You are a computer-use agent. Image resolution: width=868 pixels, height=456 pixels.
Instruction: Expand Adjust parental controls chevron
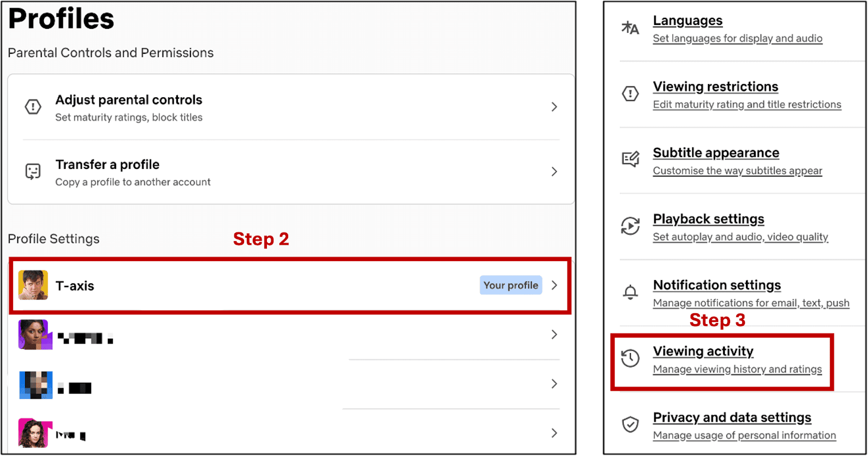[x=554, y=107]
